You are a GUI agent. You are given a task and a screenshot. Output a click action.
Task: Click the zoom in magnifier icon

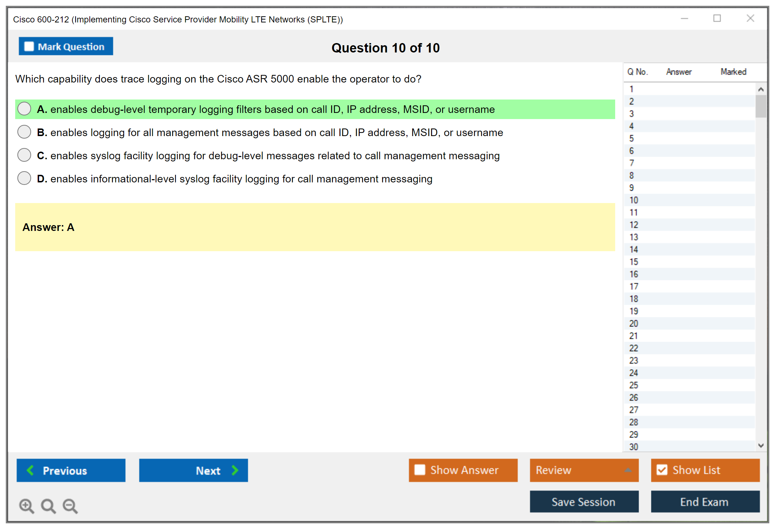click(x=26, y=506)
